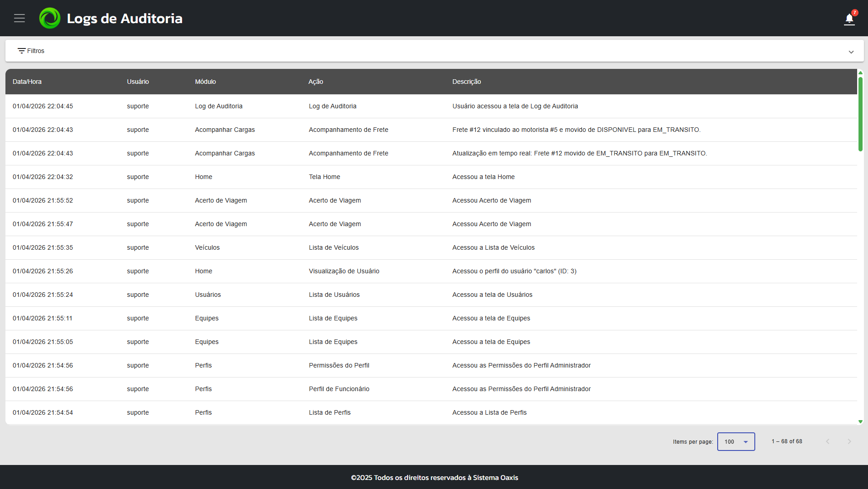The width and height of the screenshot is (868, 489).
Task: Click the filter funnel icon
Action: (22, 50)
